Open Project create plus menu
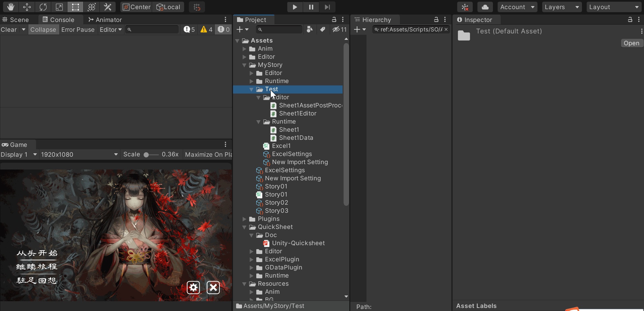The image size is (644, 311). [x=242, y=30]
